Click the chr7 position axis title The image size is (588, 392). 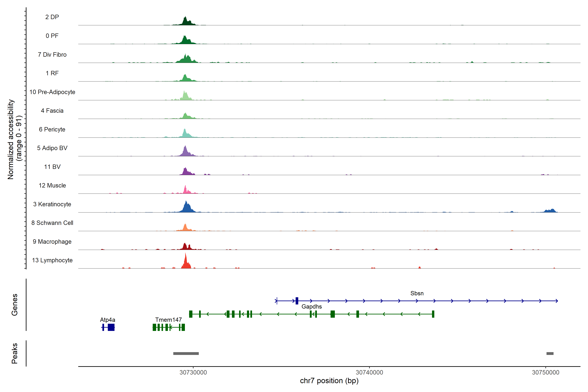[x=329, y=381]
